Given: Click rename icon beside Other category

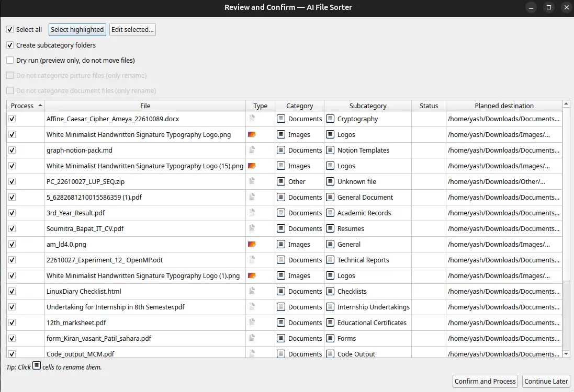Looking at the screenshot, I should (x=281, y=181).
